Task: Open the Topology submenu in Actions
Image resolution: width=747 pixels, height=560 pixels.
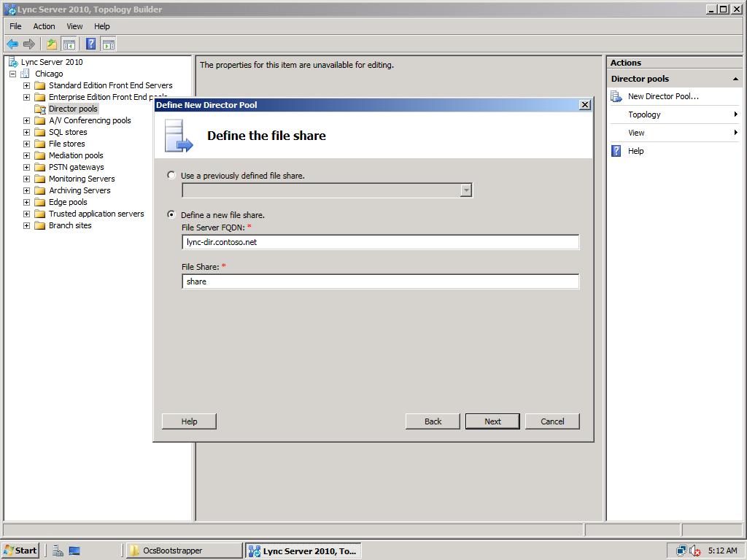Action: pos(674,114)
